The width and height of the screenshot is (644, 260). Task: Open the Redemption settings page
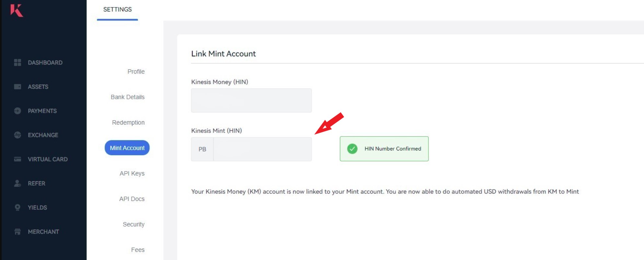(x=128, y=123)
